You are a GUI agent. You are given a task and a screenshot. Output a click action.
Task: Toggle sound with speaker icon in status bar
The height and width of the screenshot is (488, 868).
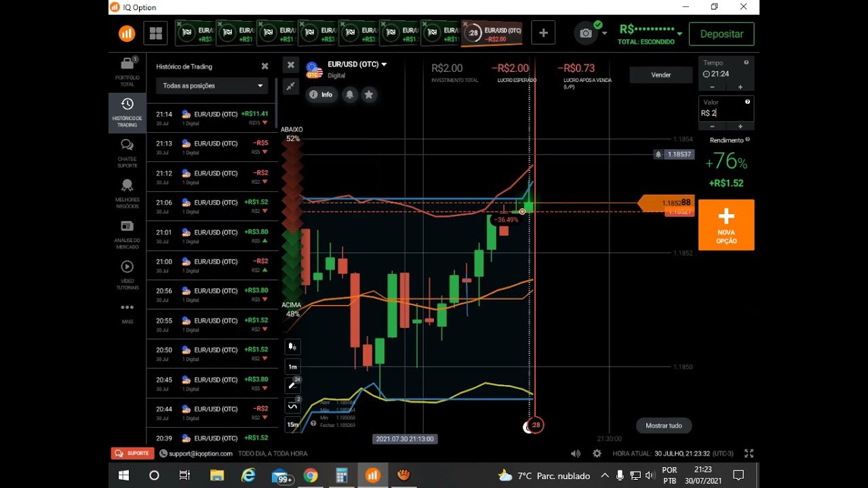pyautogui.click(x=576, y=453)
